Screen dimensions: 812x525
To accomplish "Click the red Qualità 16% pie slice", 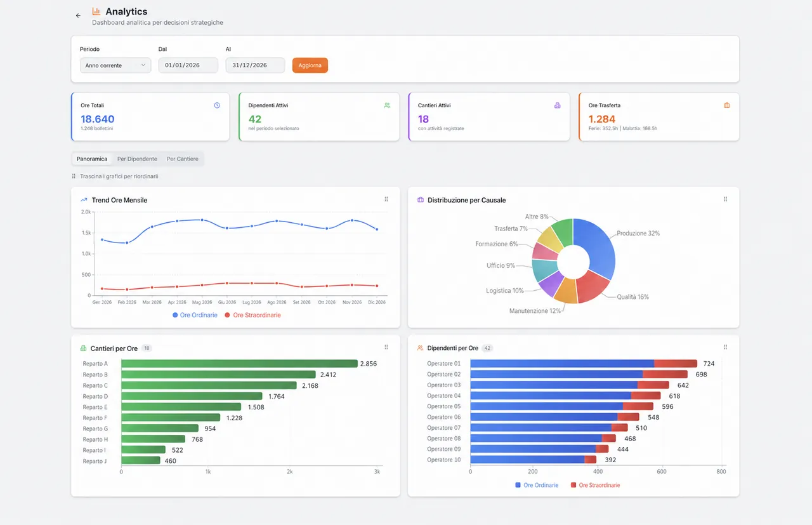I will [593, 288].
